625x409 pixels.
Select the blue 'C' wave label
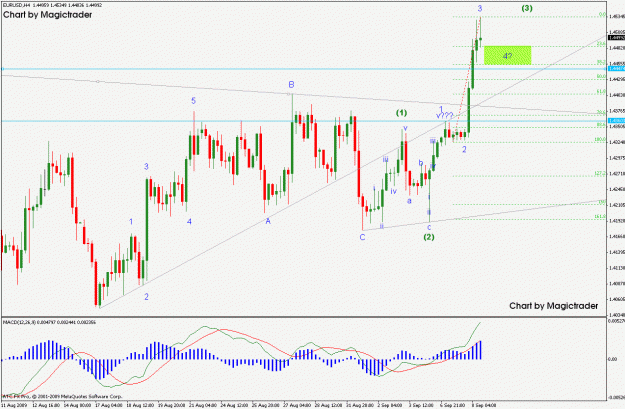[362, 237]
